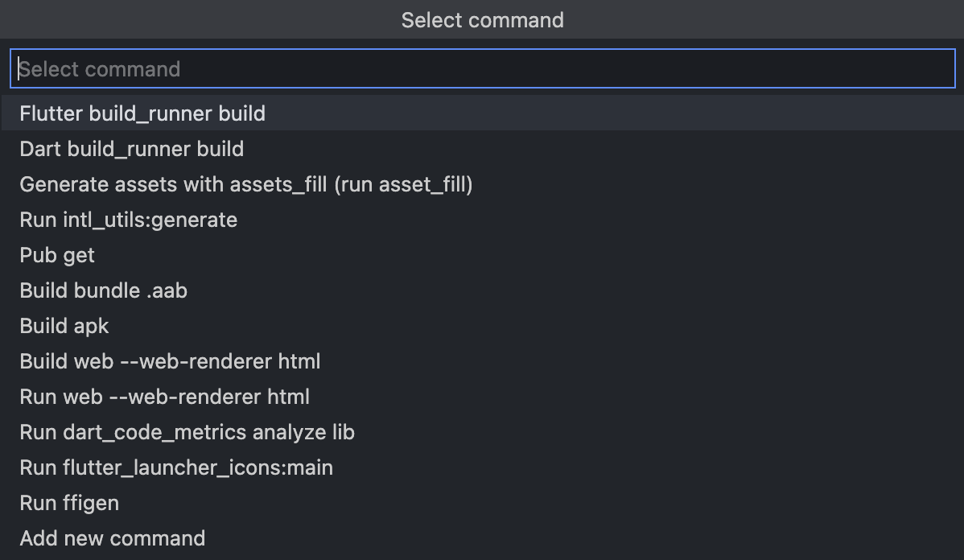Run intl_utils:generate command
Image resolution: width=964 pixels, height=560 pixels.
129,220
